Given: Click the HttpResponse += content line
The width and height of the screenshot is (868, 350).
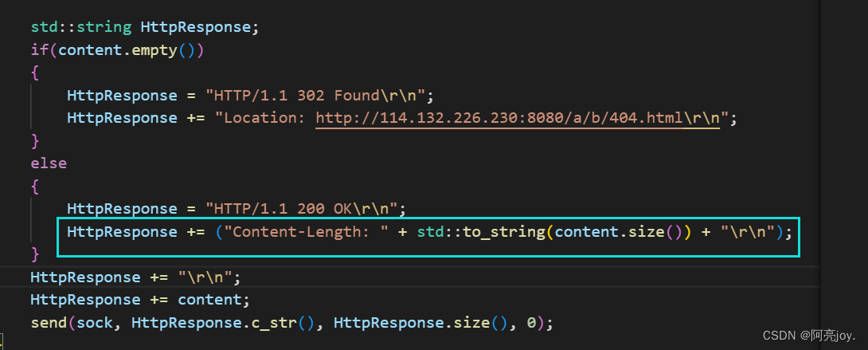Looking at the screenshot, I should pos(141,300).
